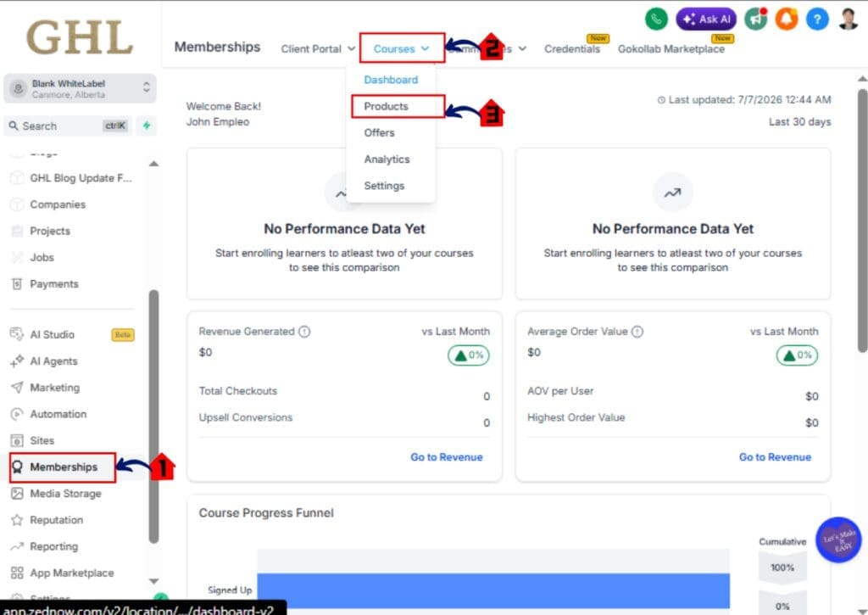This screenshot has height=615, width=868.
Task: Click the Marketing paper-plane icon
Action: [x=17, y=388]
